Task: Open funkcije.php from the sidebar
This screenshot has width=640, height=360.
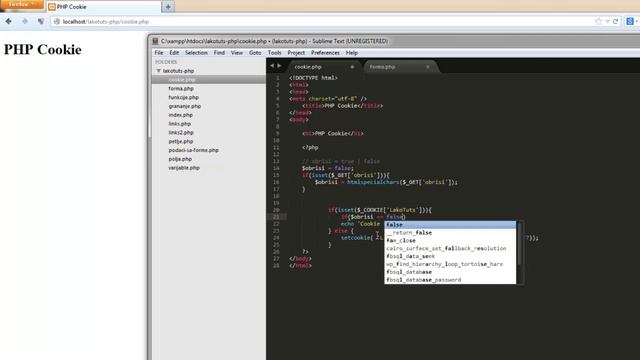Action: [x=183, y=98]
